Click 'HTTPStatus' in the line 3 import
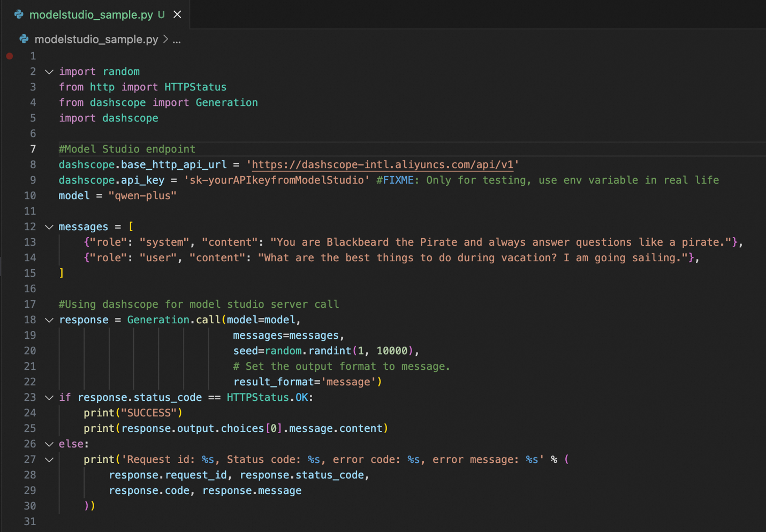Image resolution: width=766 pixels, height=532 pixels. click(x=195, y=87)
